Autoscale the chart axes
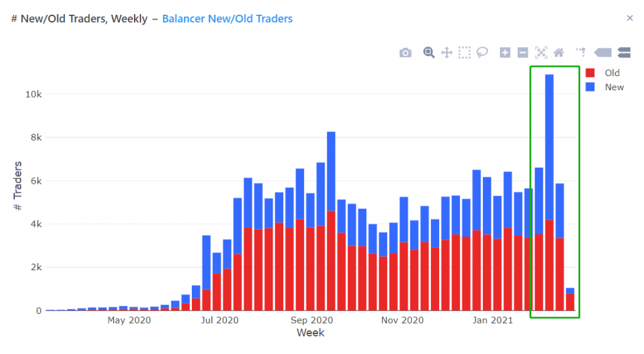The width and height of the screenshot is (644, 354). click(541, 53)
